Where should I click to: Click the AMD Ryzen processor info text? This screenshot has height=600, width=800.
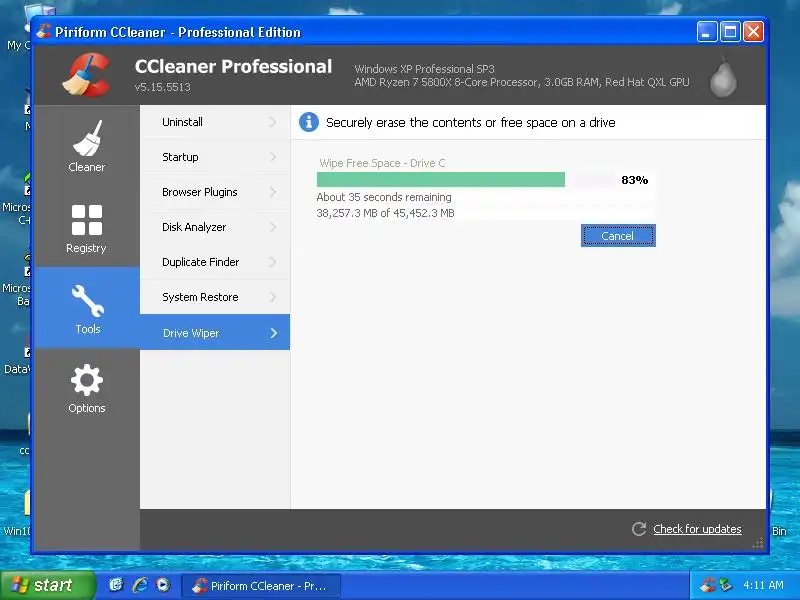click(521, 82)
